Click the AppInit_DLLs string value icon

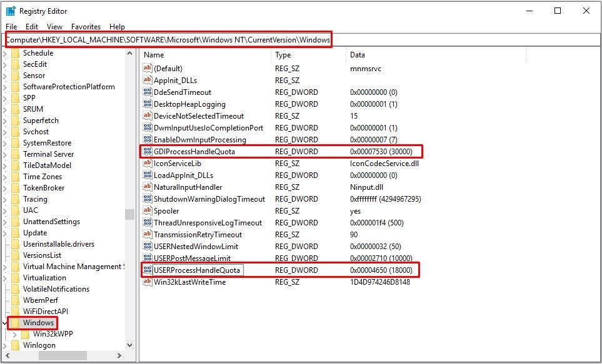(x=148, y=80)
